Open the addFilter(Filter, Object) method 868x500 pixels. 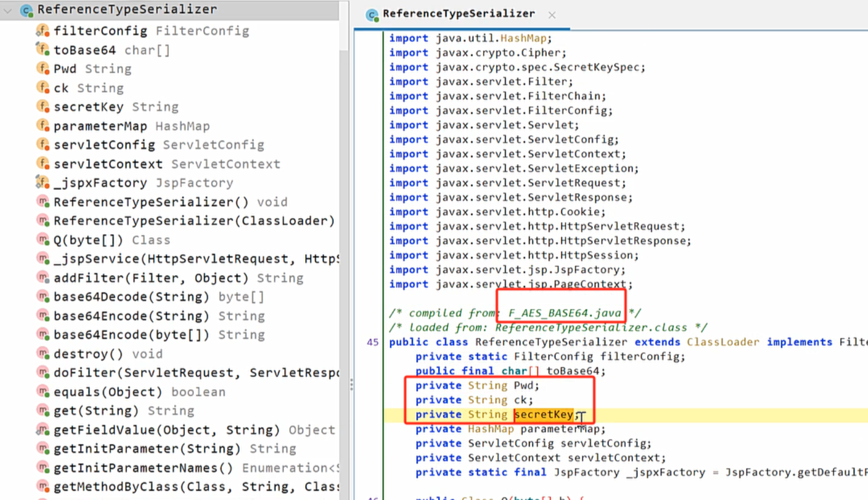179,278
